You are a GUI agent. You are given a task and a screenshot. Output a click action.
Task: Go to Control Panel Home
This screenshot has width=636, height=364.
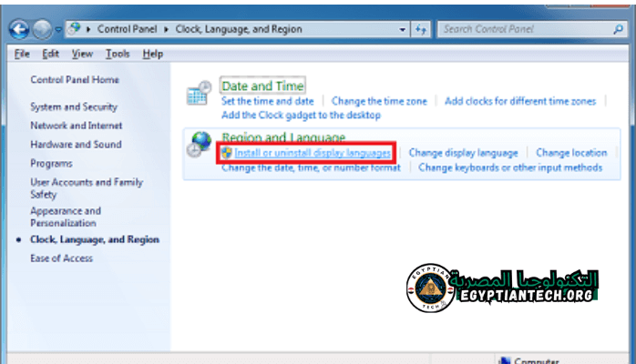tap(75, 80)
